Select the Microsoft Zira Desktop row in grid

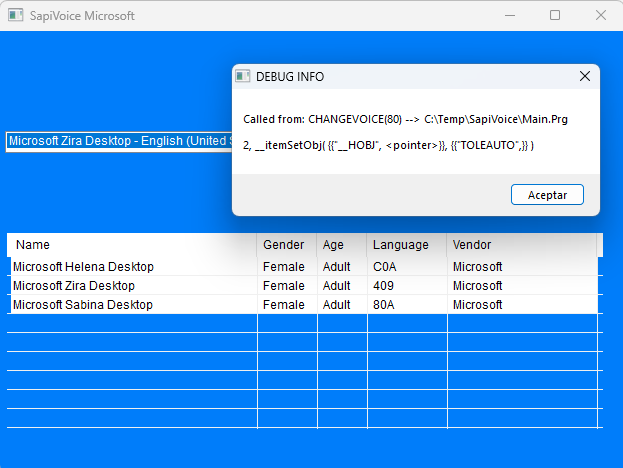click(304, 286)
